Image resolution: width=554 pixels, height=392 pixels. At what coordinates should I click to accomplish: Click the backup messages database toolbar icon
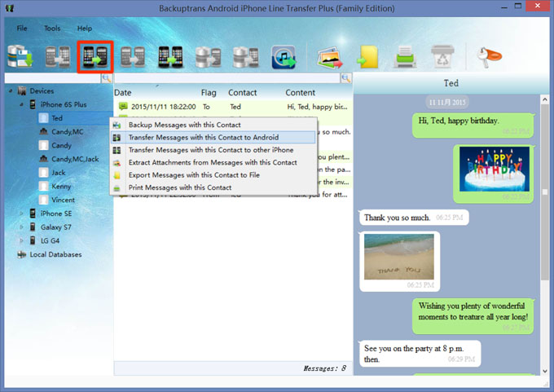(20, 56)
